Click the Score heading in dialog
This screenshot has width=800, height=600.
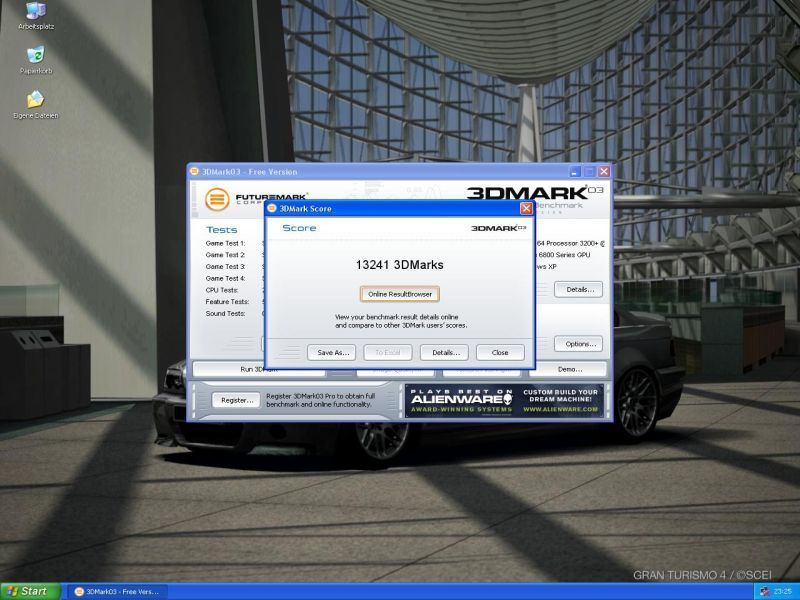[x=299, y=228]
